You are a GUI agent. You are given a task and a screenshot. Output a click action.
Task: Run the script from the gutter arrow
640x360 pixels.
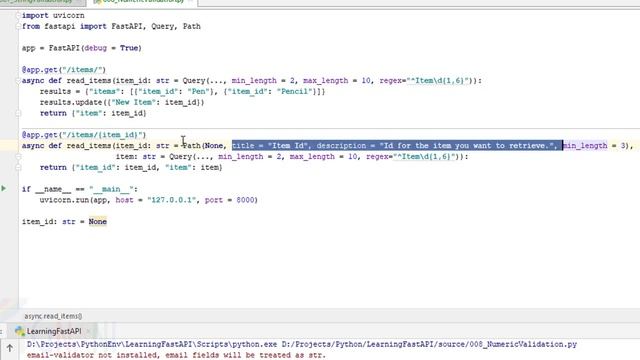[4, 189]
